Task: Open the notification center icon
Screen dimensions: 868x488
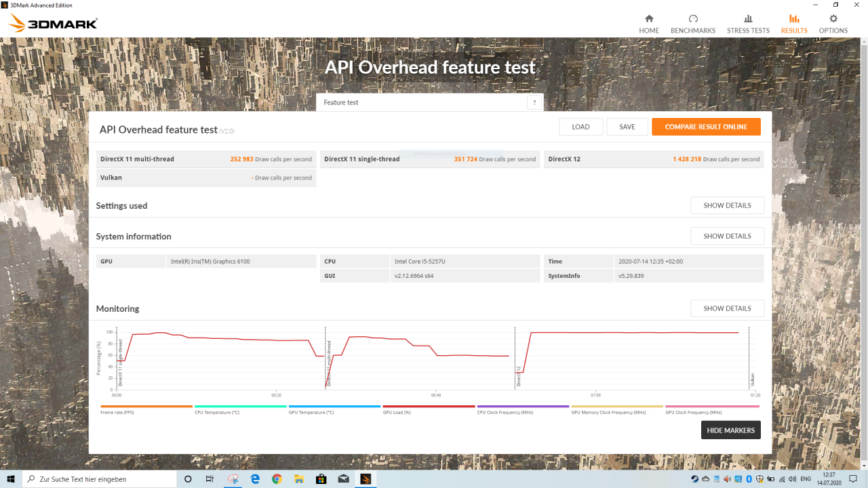Action: coord(853,479)
